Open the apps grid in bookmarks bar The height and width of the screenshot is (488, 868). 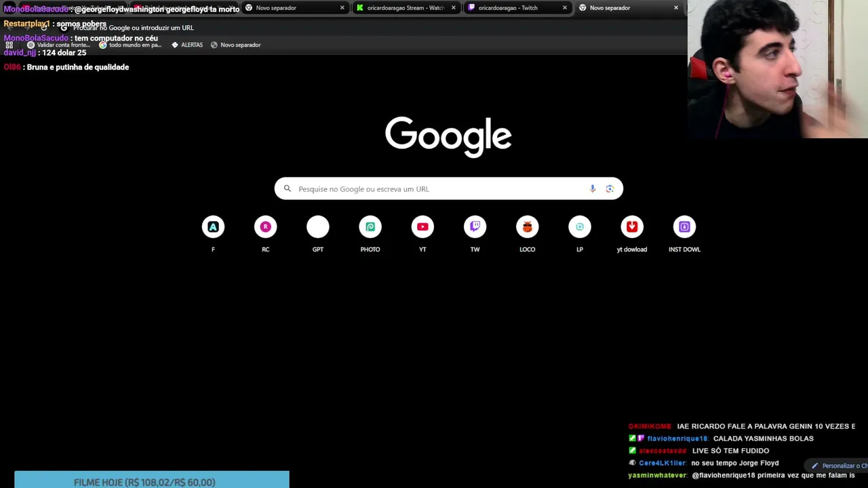pos(9,45)
